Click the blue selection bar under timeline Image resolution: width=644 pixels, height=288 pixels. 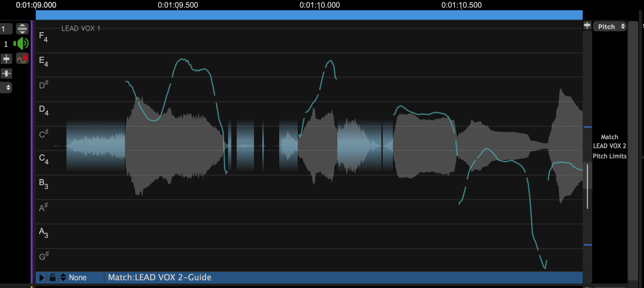(309, 15)
